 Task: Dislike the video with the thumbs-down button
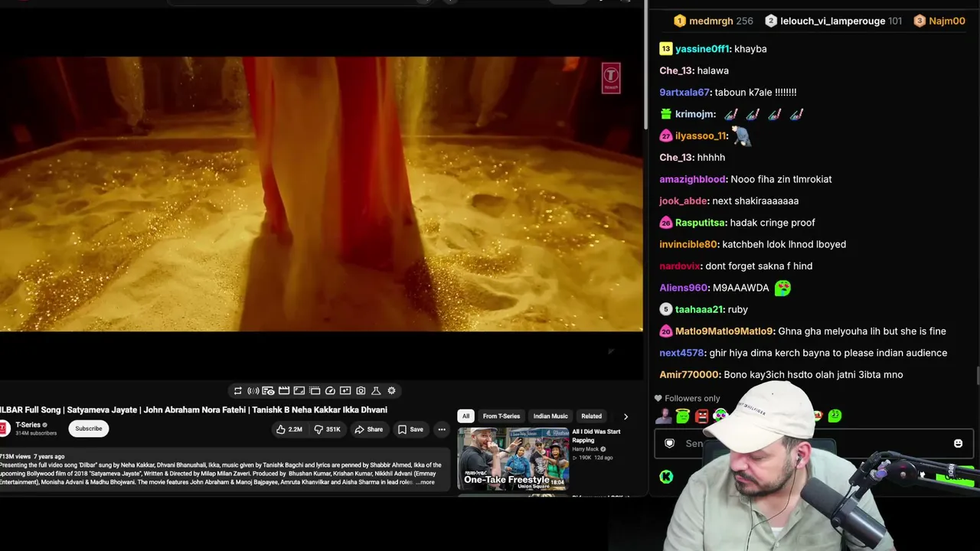tap(327, 429)
